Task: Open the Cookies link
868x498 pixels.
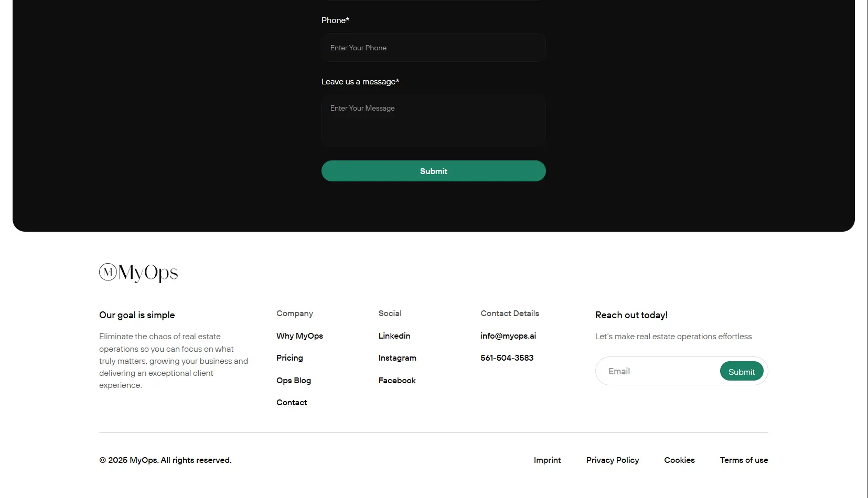Action: [x=679, y=460]
